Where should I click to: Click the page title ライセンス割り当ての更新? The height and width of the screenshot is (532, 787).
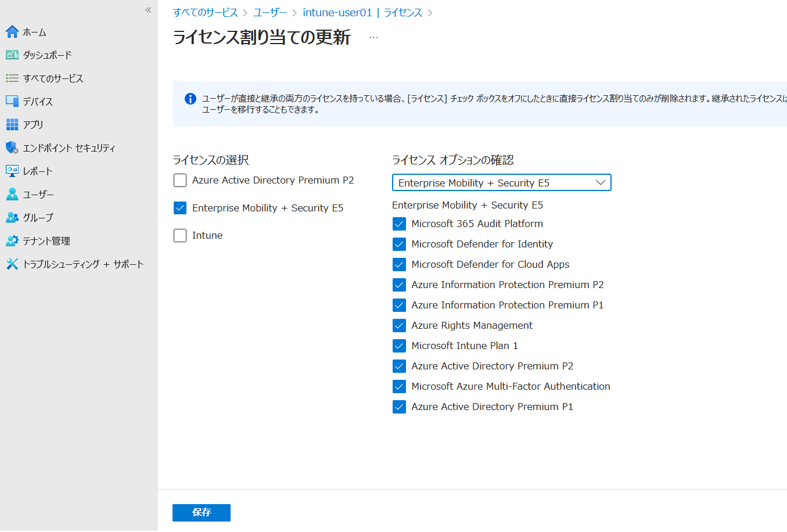tap(262, 37)
